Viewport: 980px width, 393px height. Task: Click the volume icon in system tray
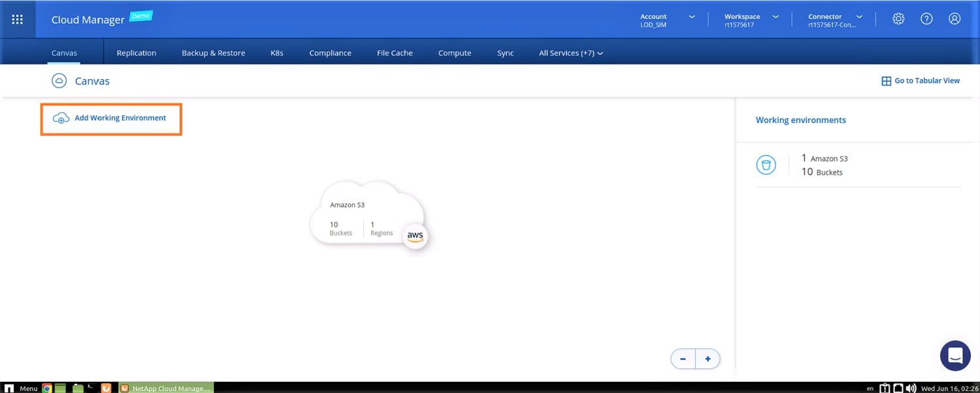point(911,388)
